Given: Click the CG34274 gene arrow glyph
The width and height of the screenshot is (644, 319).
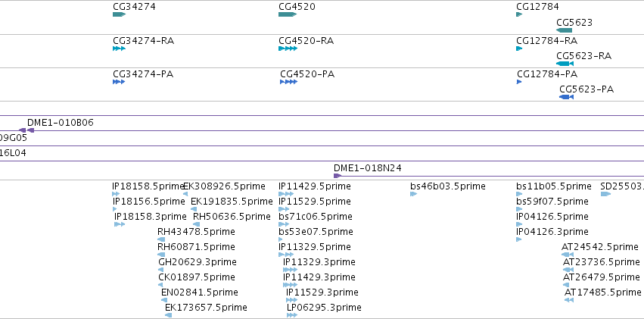Looking at the screenshot, I should coord(119,14).
